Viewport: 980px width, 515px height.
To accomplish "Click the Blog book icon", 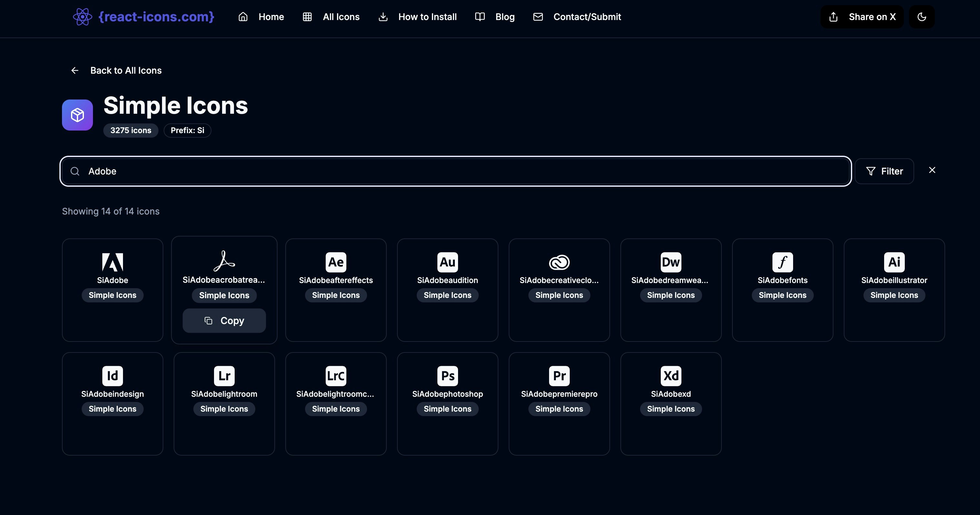I will coord(480,17).
